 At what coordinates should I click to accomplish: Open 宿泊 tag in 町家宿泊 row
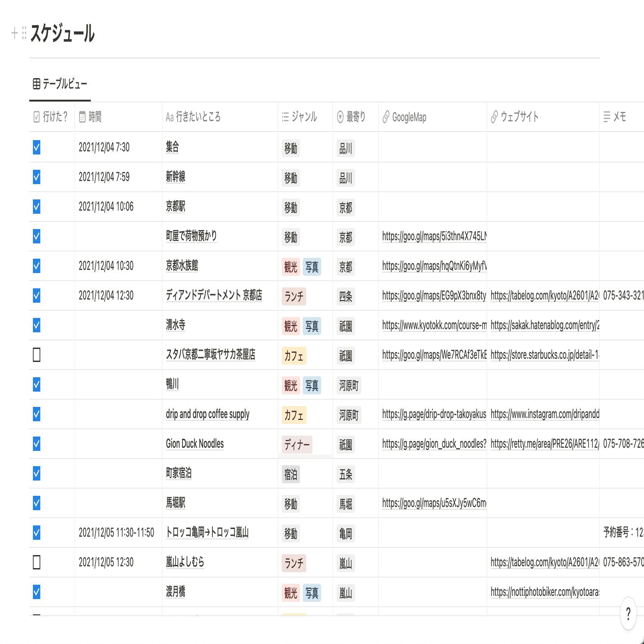291,474
